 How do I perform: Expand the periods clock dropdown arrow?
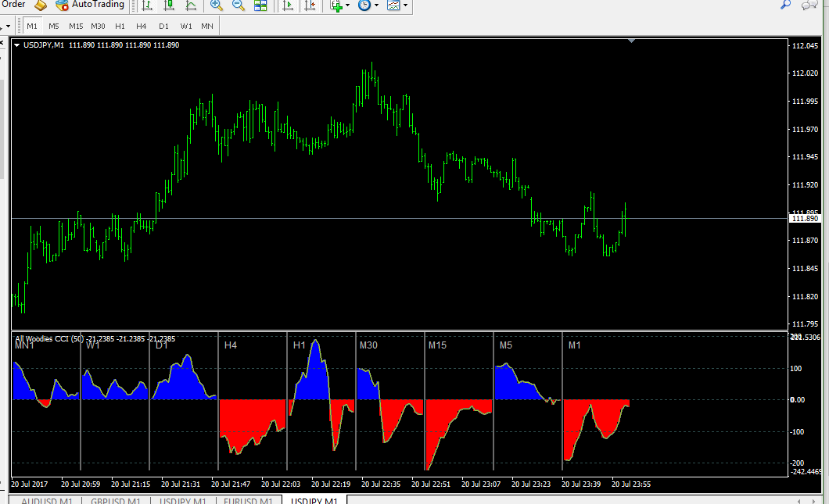(376, 5)
